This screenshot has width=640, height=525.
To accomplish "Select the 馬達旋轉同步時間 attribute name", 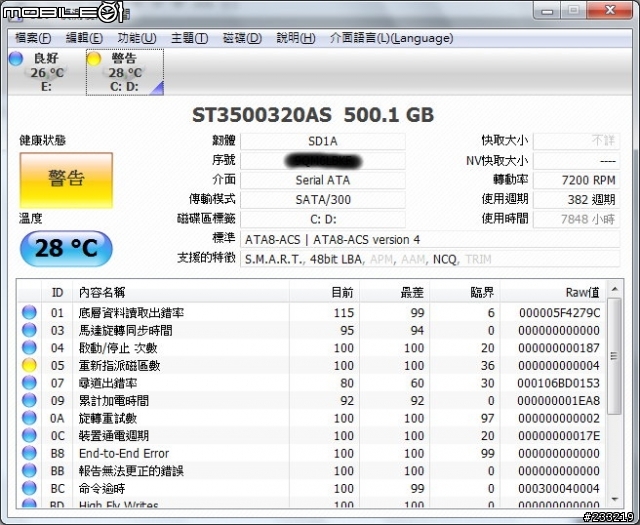I will pyautogui.click(x=125, y=330).
